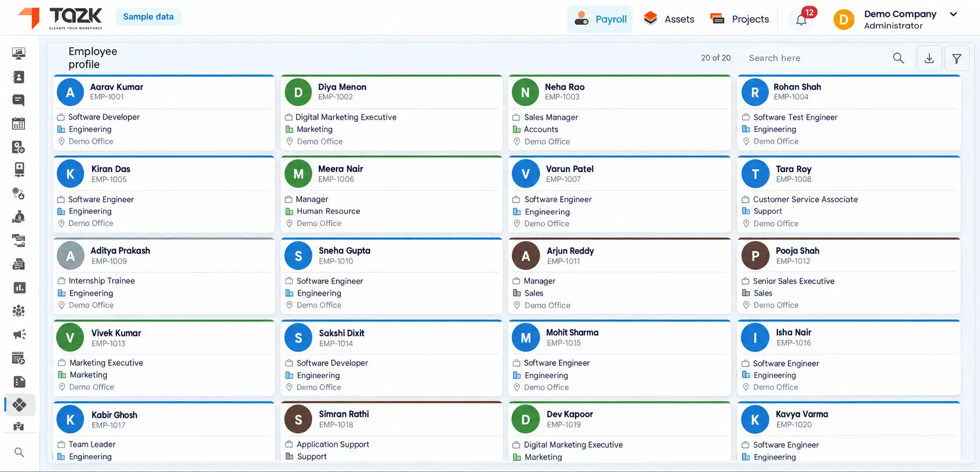Click the TAZK logo
This screenshot has width=980, height=472.
click(60, 18)
